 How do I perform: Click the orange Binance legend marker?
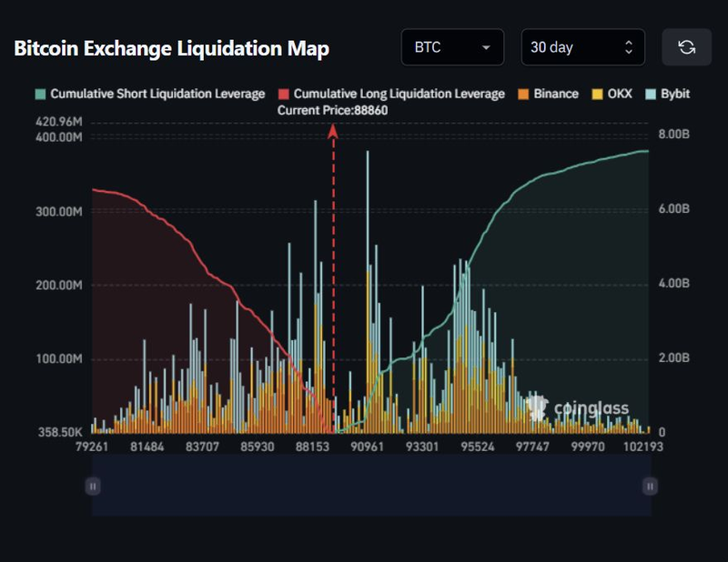click(x=521, y=94)
